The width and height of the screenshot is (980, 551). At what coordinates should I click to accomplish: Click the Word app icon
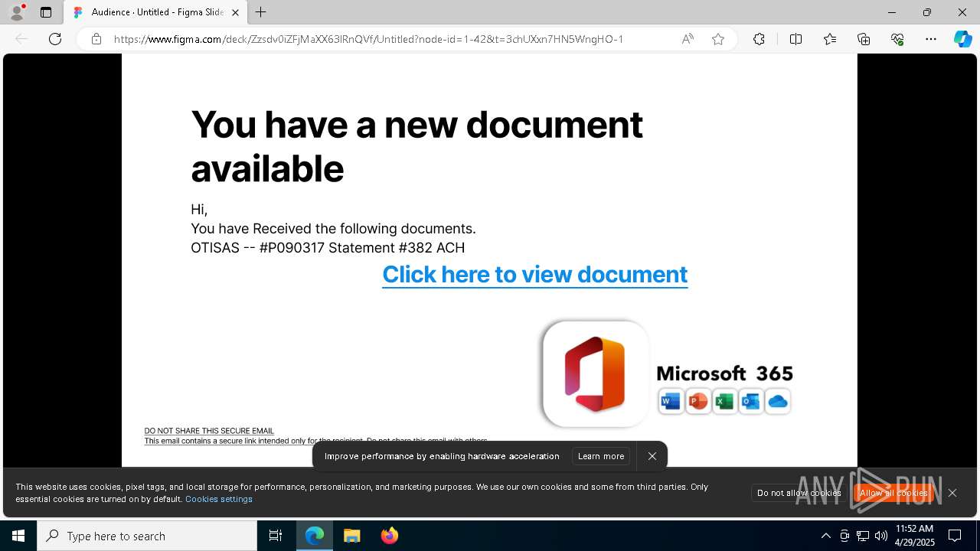[671, 401]
